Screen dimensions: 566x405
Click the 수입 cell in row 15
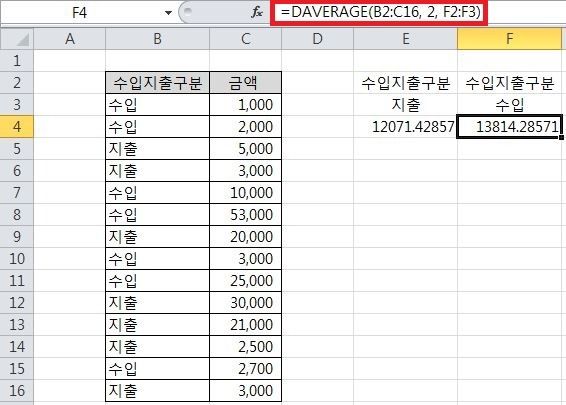157,369
